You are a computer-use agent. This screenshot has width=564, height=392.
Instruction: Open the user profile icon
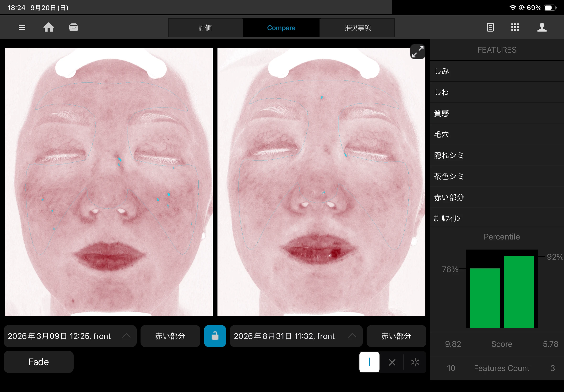tap(542, 27)
